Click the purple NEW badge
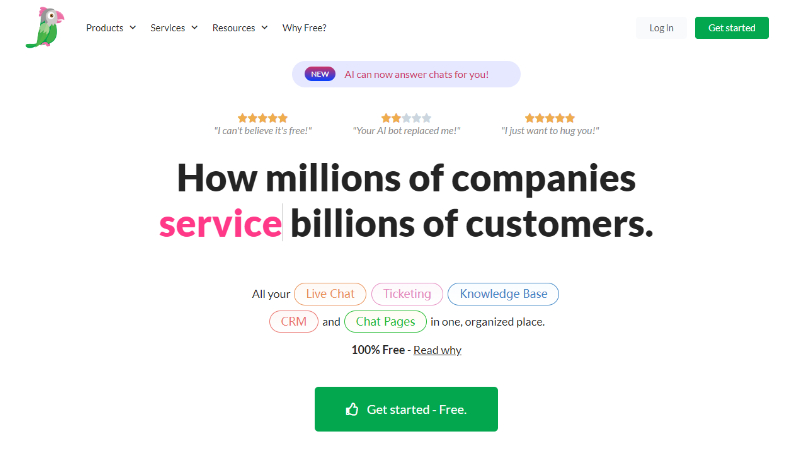800x450 pixels. 320,74
